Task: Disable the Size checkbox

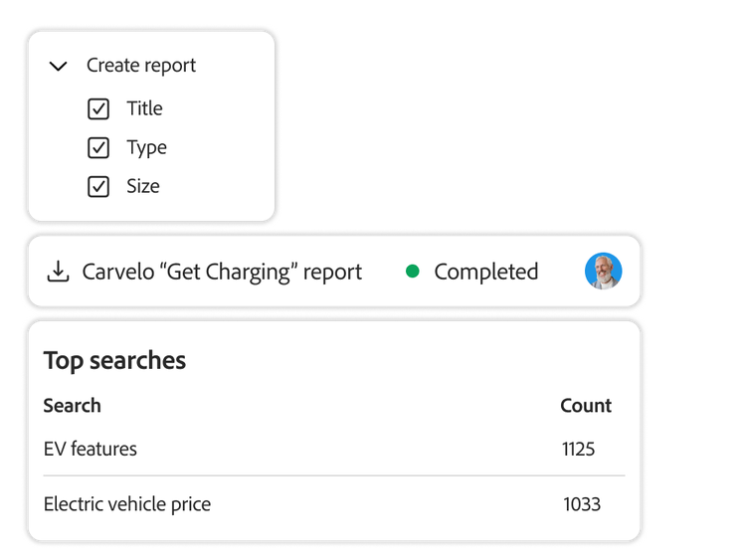Action: [x=98, y=186]
